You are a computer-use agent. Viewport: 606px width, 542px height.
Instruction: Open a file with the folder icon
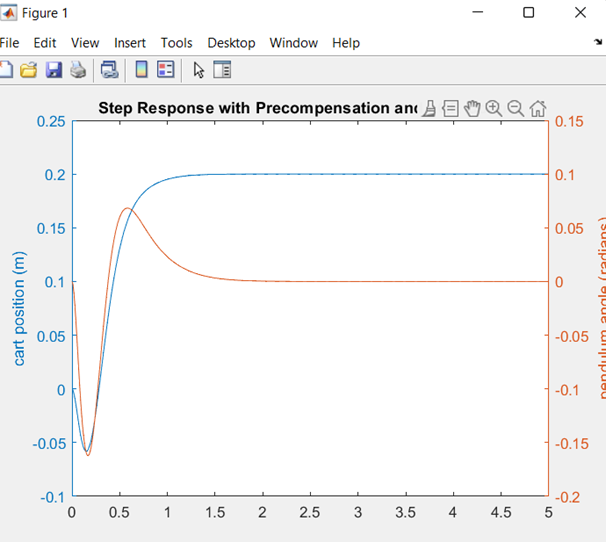pyautogui.click(x=29, y=70)
